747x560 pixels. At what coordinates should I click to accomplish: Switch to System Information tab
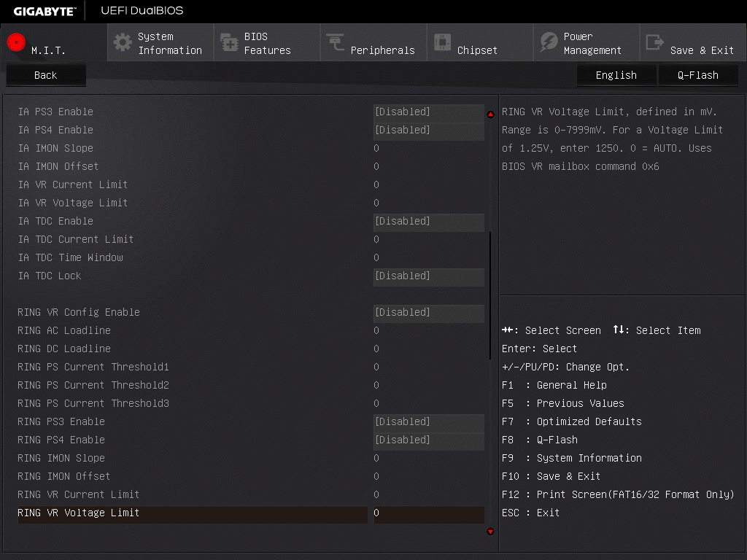tap(160, 43)
